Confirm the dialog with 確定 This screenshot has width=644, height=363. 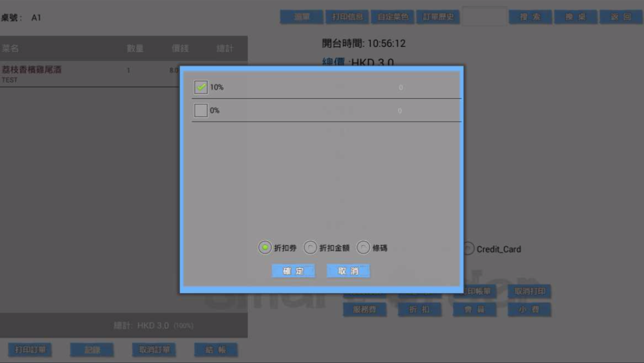point(293,271)
